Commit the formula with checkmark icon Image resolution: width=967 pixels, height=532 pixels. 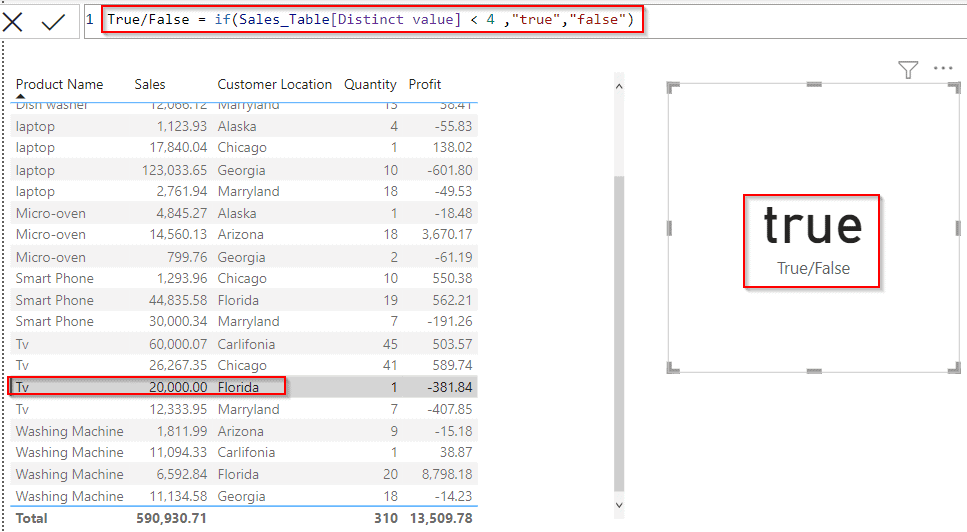click(x=54, y=22)
